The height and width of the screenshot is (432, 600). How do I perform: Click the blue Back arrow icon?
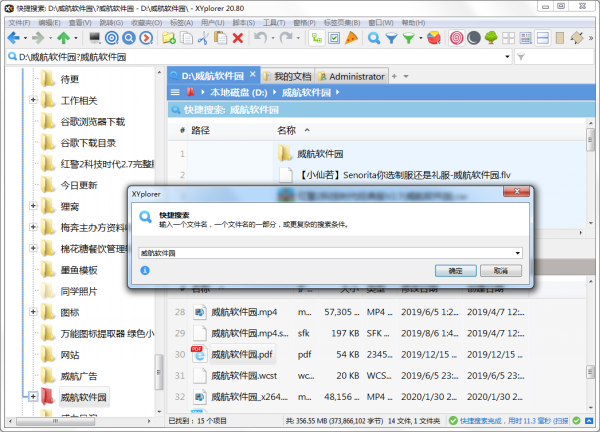coord(13,39)
